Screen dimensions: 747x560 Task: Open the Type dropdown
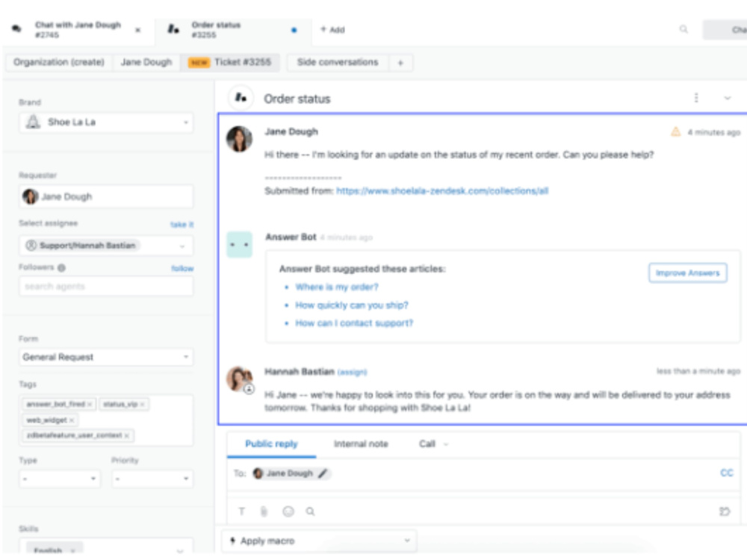(60, 479)
